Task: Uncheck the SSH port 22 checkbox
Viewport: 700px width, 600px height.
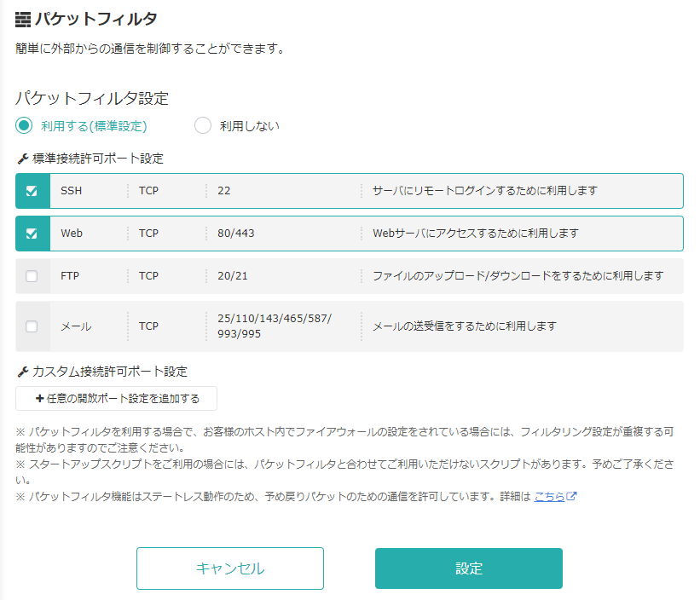Action: (x=32, y=191)
